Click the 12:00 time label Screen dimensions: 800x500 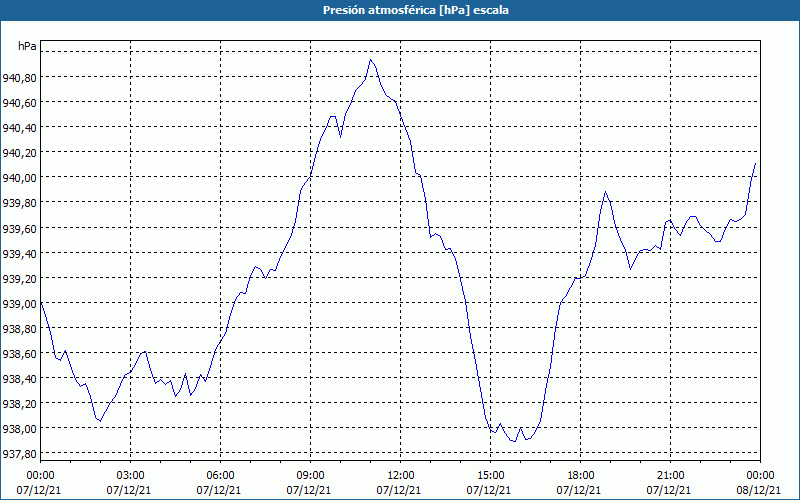click(401, 476)
